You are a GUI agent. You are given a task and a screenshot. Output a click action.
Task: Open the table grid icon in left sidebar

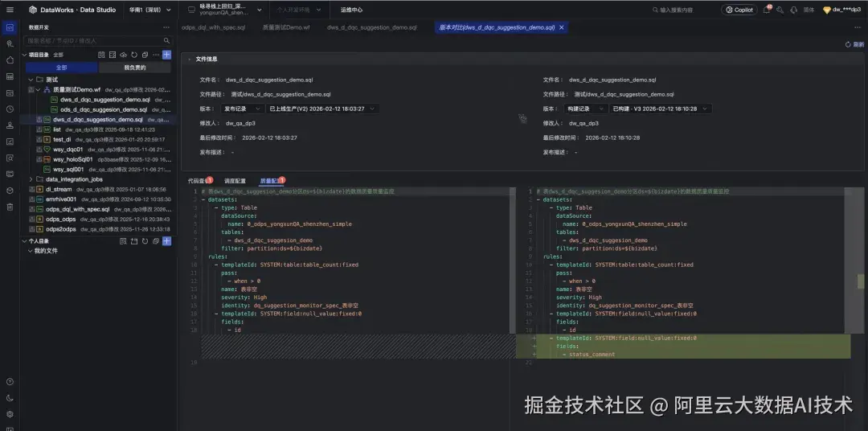[10, 76]
